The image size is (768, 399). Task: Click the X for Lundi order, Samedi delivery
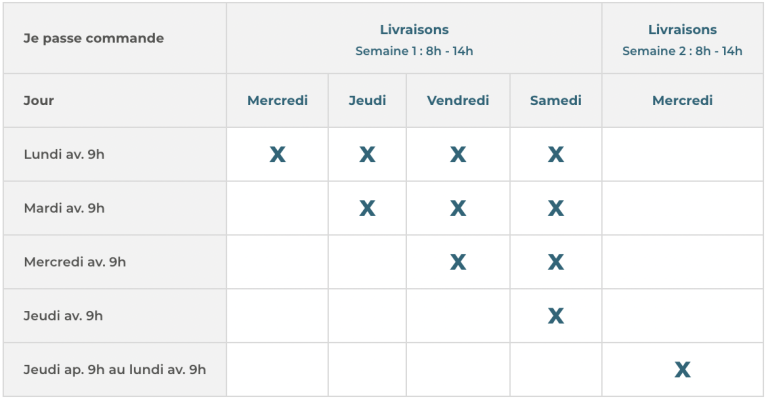click(x=555, y=155)
